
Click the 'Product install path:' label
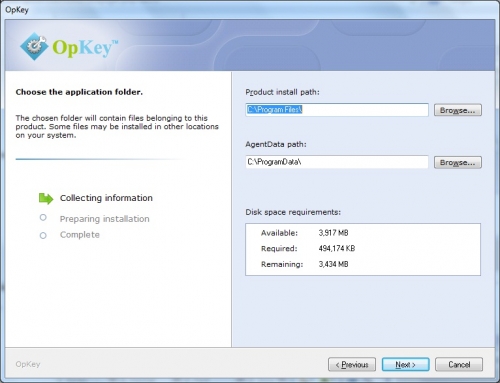point(282,92)
